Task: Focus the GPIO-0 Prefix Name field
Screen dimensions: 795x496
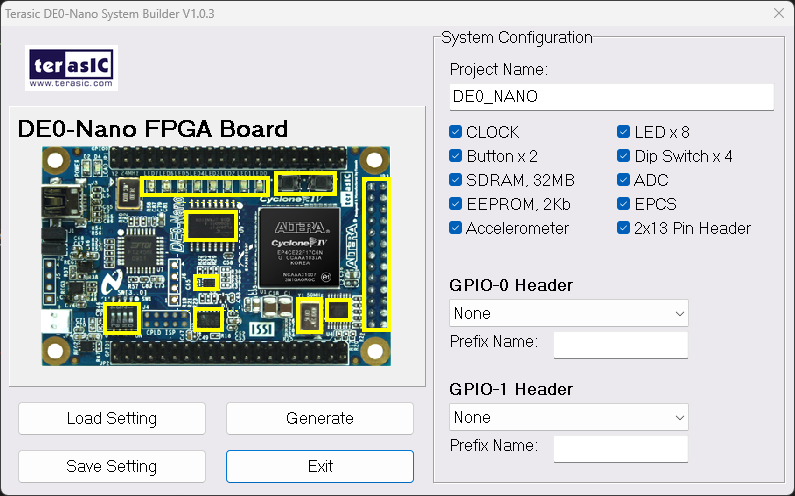Action: pyautogui.click(x=620, y=345)
